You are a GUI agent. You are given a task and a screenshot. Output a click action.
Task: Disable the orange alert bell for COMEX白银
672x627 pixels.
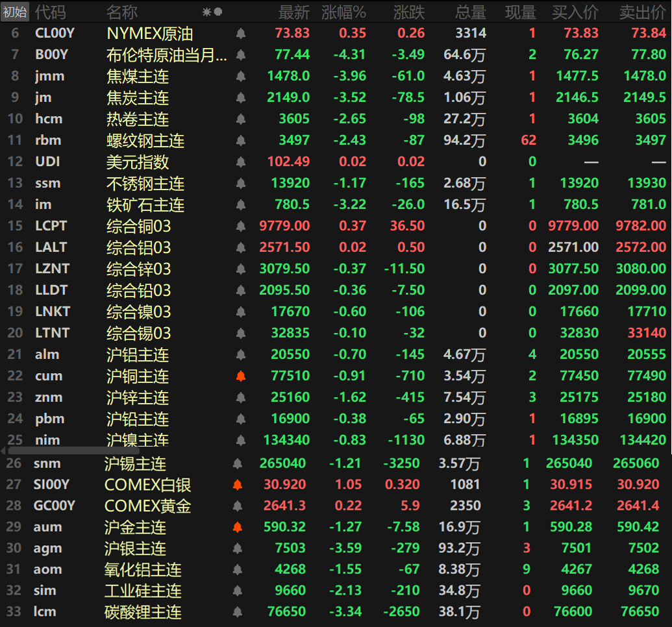238,485
